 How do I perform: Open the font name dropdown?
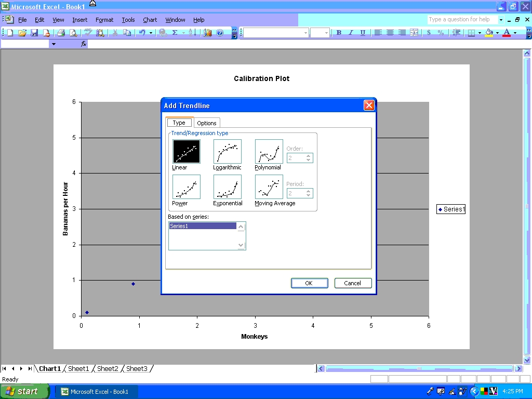pyautogui.click(x=305, y=33)
